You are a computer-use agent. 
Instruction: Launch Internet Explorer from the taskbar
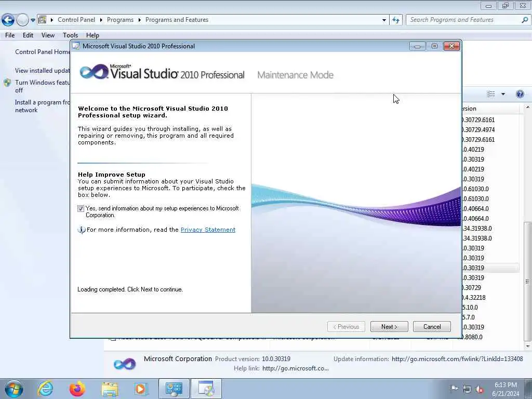(45, 389)
